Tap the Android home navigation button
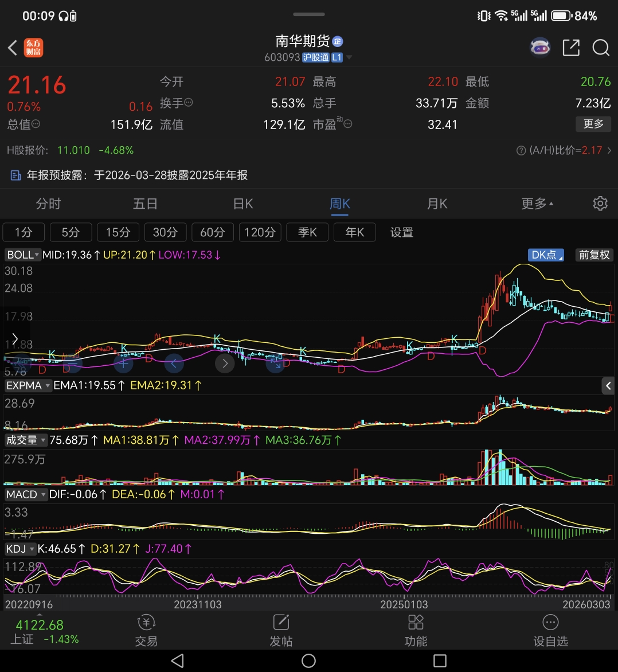The image size is (618, 672). click(308, 661)
